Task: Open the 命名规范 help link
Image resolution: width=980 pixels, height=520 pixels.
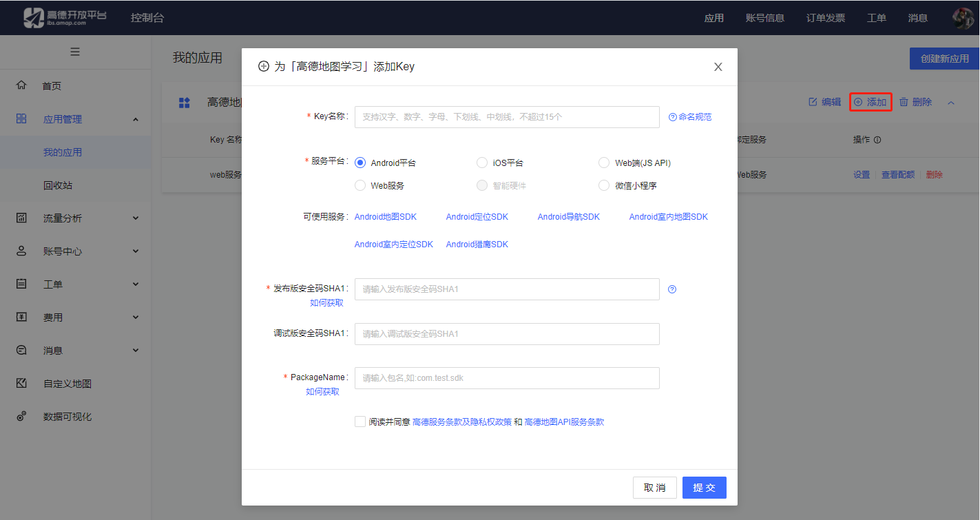Action: pyautogui.click(x=690, y=117)
